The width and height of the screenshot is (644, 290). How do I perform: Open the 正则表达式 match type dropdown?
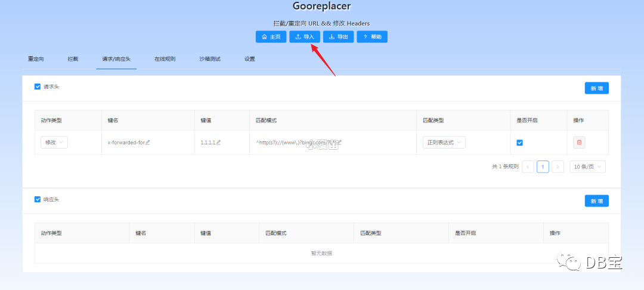coord(444,143)
